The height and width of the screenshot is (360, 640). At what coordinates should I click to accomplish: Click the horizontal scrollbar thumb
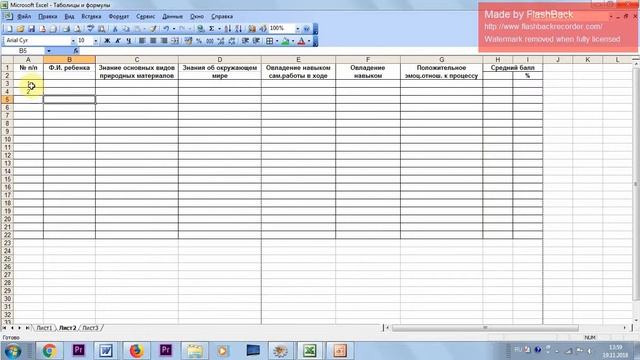(485, 328)
